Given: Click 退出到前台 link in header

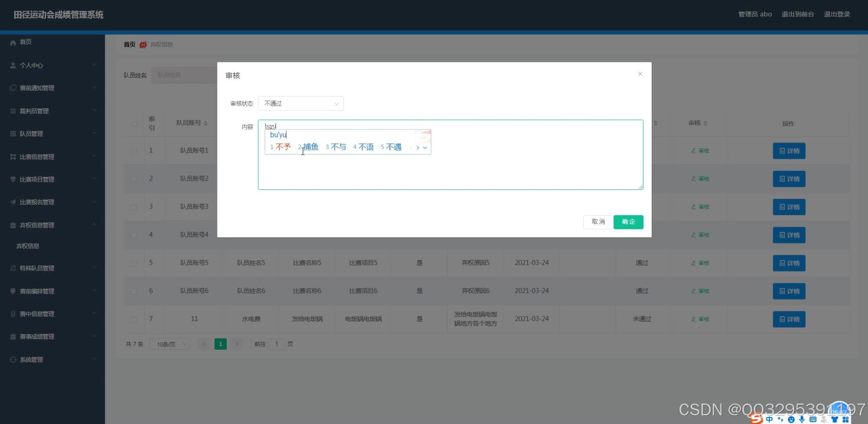Looking at the screenshot, I should (x=797, y=14).
